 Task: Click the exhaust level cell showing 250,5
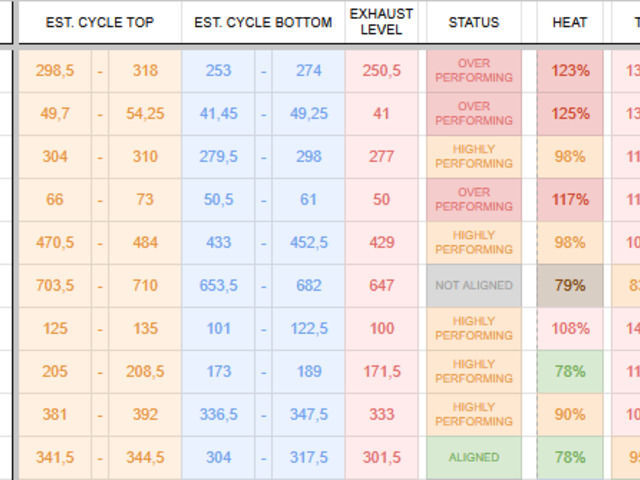[381, 71]
